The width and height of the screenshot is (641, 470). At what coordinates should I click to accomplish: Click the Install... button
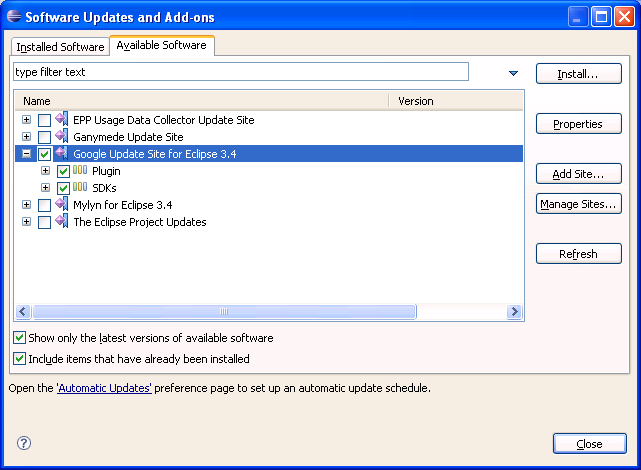click(x=578, y=74)
